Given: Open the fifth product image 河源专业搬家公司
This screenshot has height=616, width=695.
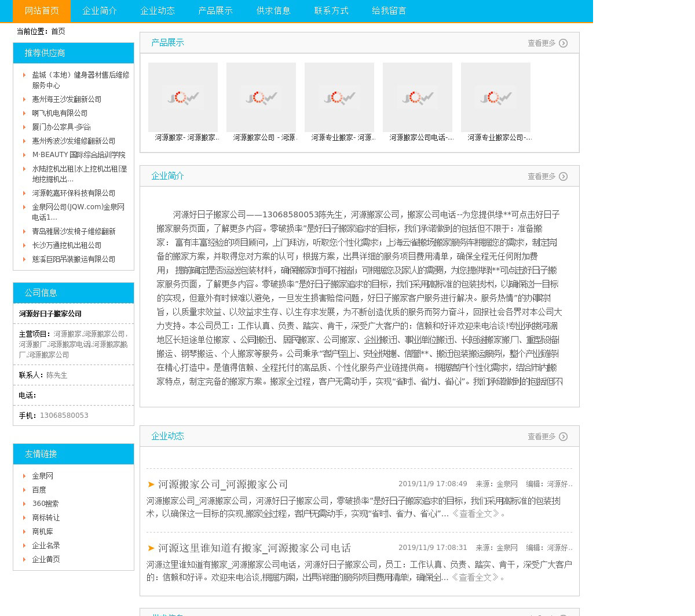Looking at the screenshot, I should tap(496, 97).
